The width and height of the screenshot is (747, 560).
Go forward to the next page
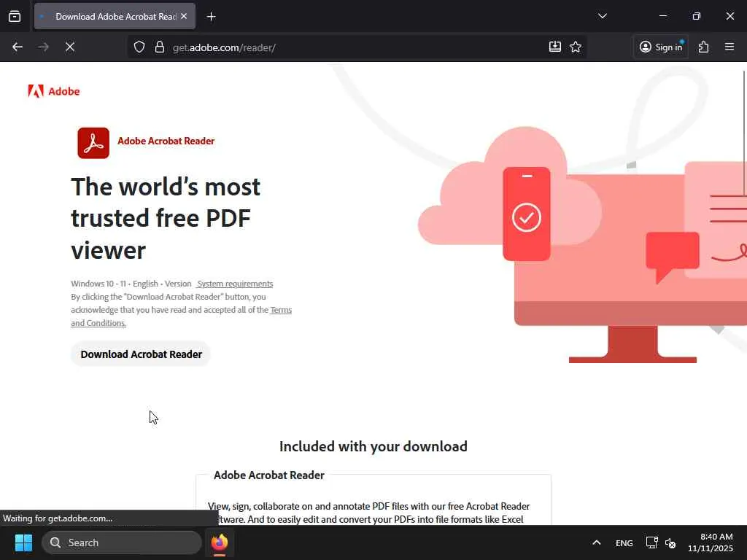pyautogui.click(x=43, y=47)
